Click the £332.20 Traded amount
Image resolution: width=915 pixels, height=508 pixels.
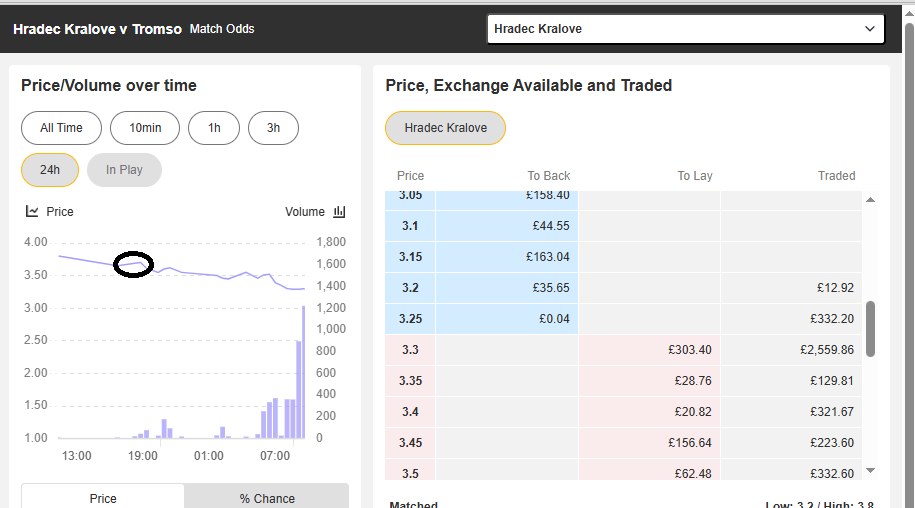tap(832, 318)
